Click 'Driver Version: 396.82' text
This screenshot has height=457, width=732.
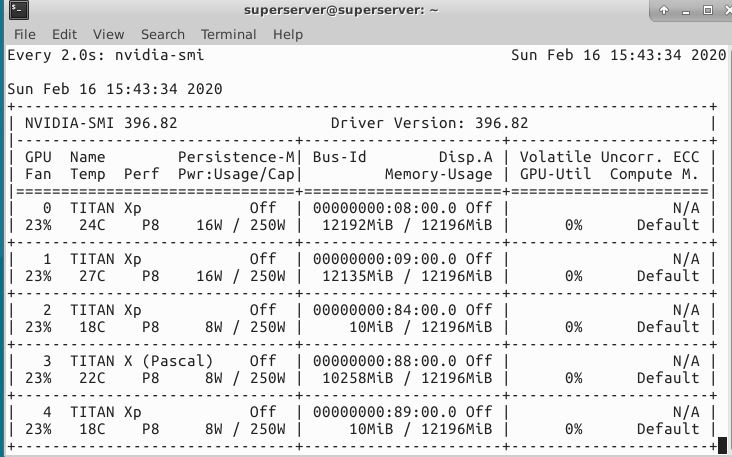(x=429, y=123)
